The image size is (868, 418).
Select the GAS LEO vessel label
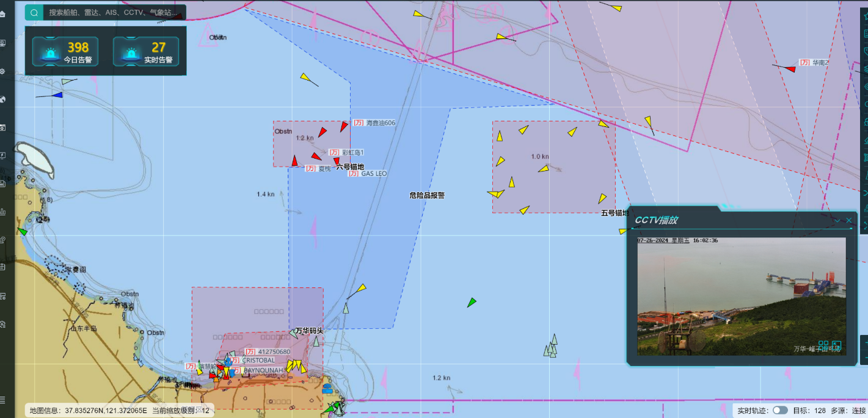[x=374, y=173]
